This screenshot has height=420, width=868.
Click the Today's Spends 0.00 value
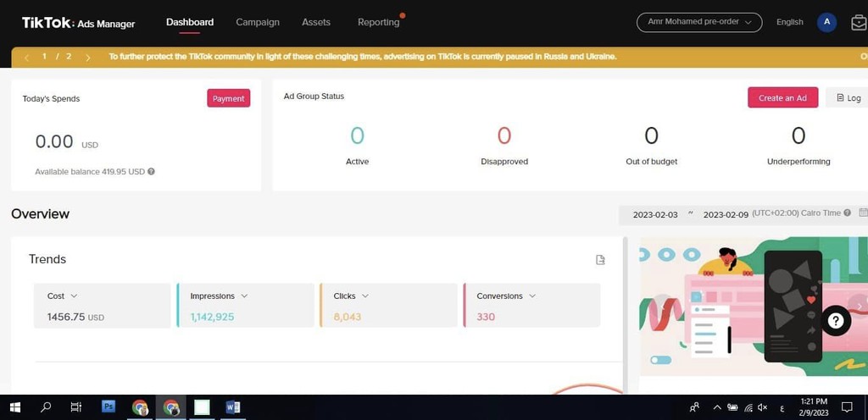[x=54, y=142]
